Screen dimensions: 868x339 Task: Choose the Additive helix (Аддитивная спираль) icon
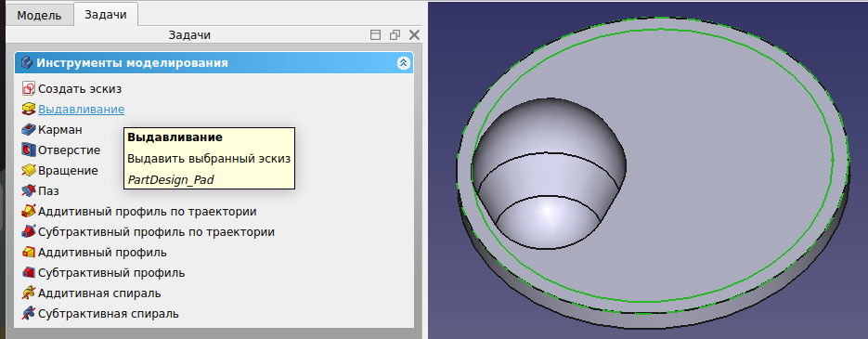[28, 293]
